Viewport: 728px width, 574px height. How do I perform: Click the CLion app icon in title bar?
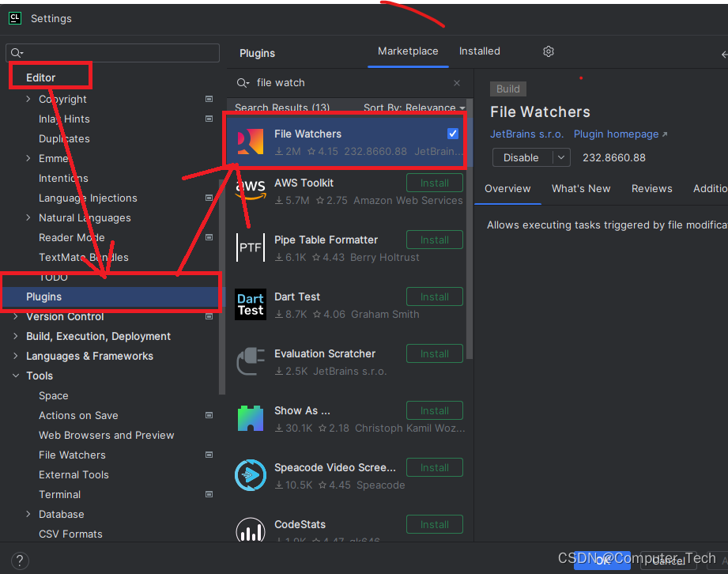click(15, 18)
